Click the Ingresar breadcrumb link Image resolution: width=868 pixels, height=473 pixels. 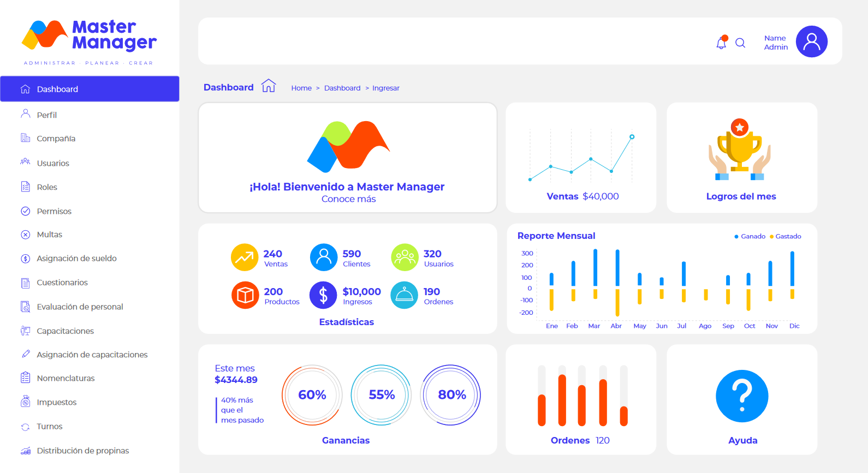click(x=385, y=88)
